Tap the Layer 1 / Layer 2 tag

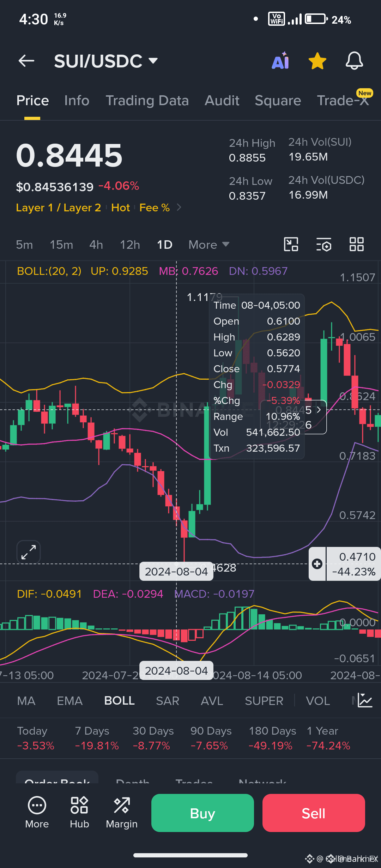click(59, 207)
